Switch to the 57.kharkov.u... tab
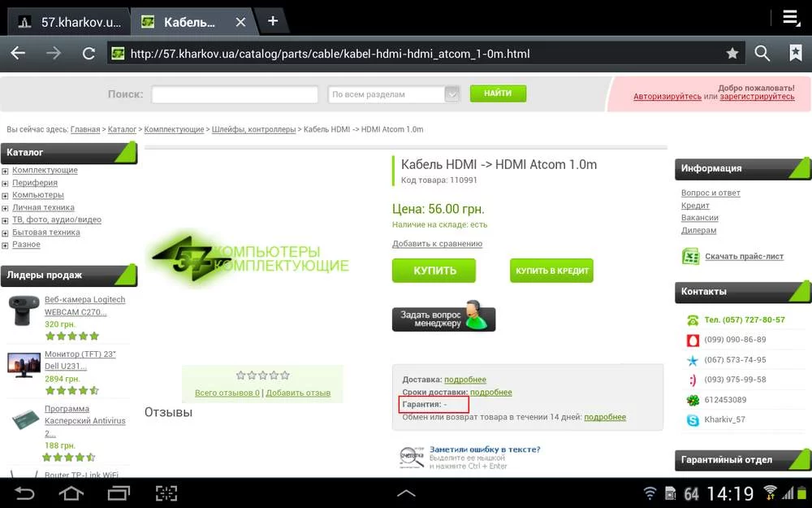Image resolution: width=812 pixels, height=508 pixels. (69, 22)
